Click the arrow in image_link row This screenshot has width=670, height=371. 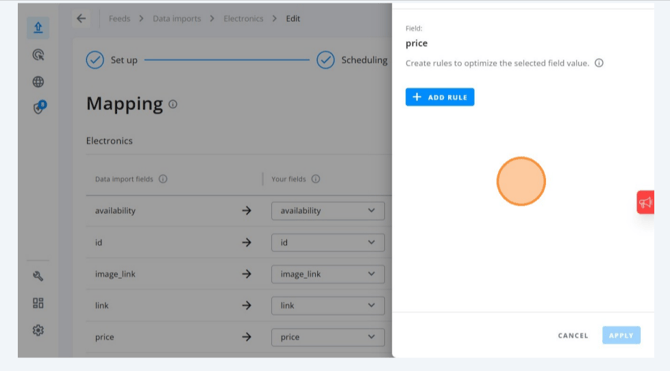click(x=247, y=274)
